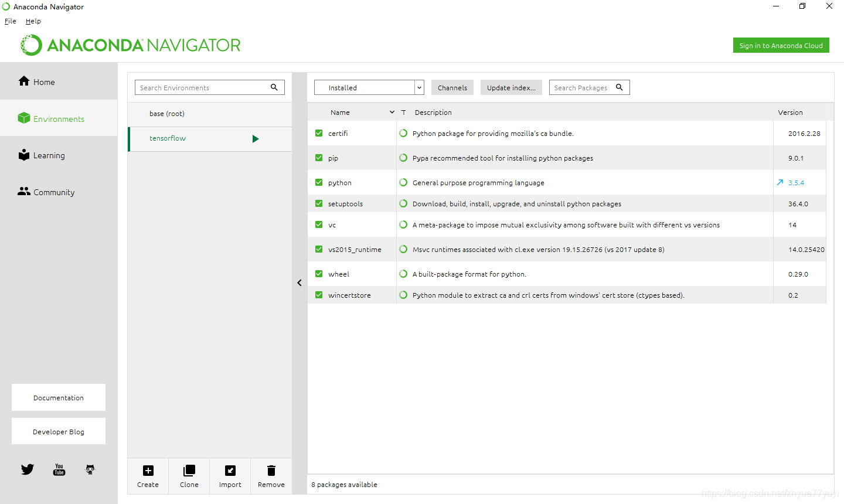Click the Channels button

[x=452, y=87]
